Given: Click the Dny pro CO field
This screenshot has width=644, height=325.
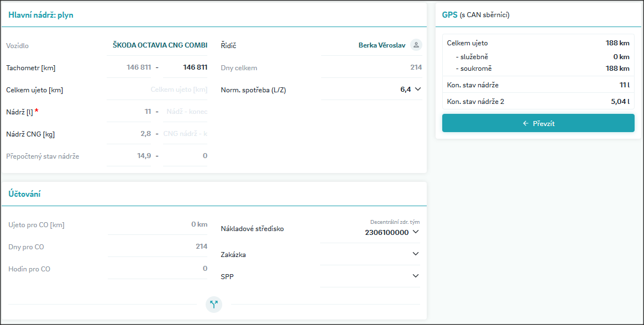Looking at the screenshot, I should click(x=158, y=247).
